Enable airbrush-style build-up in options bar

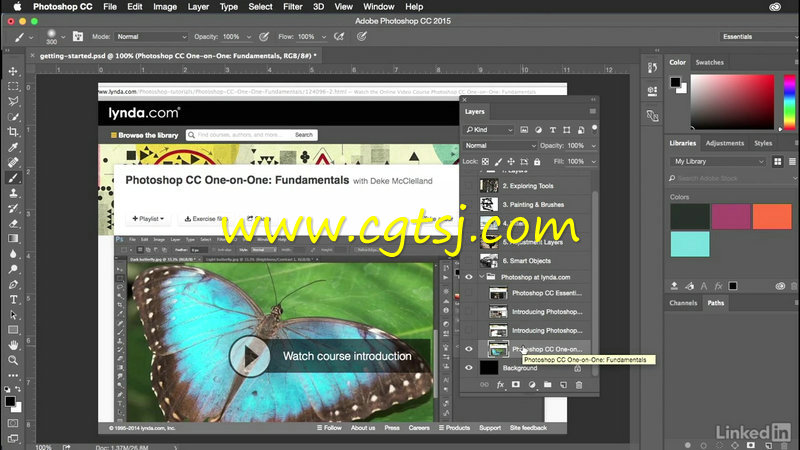339,37
